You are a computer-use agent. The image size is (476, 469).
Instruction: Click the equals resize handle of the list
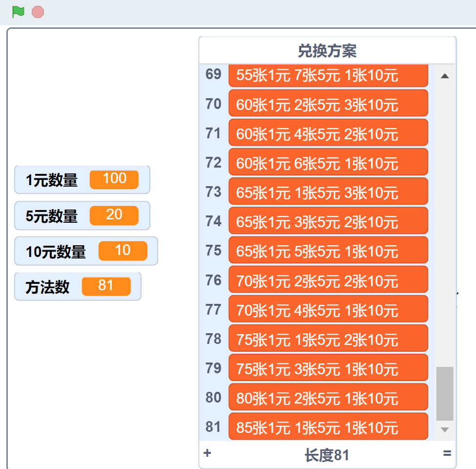(447, 454)
